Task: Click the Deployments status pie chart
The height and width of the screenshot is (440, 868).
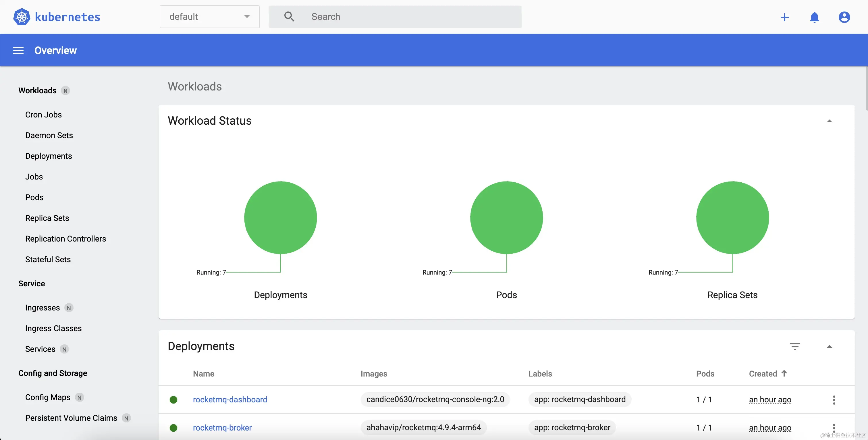Action: click(280, 218)
